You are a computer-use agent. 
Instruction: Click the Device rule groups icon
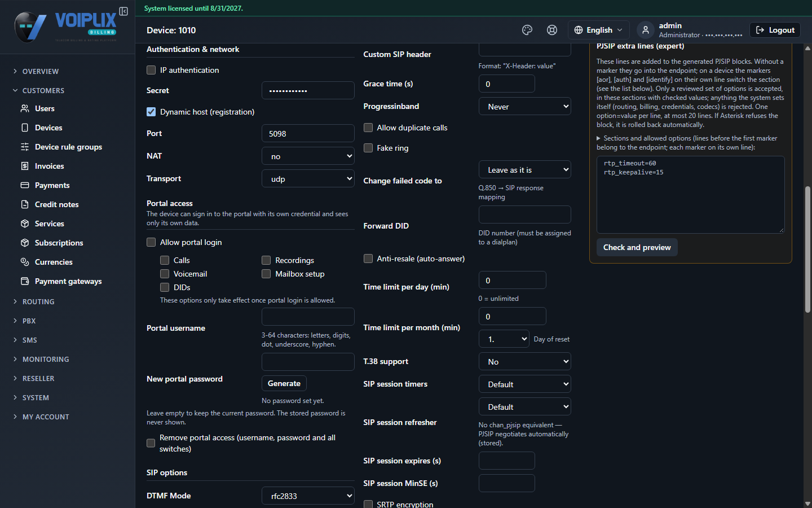pyautogui.click(x=25, y=147)
